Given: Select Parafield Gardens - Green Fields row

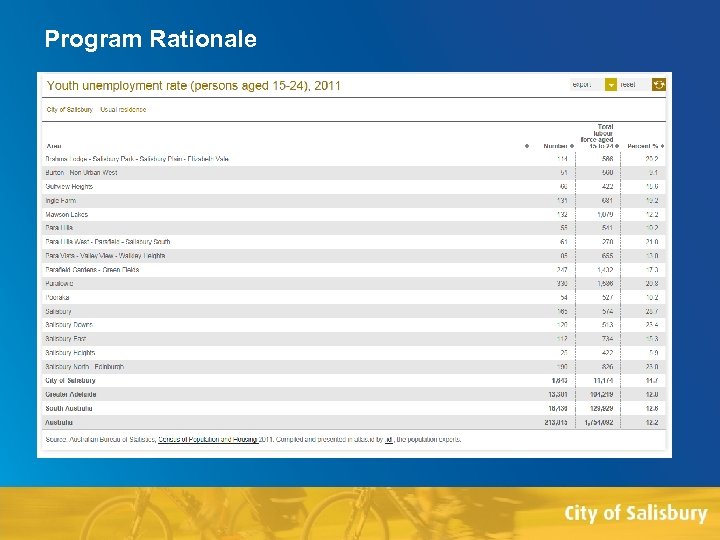Looking at the screenshot, I should tap(354, 270).
